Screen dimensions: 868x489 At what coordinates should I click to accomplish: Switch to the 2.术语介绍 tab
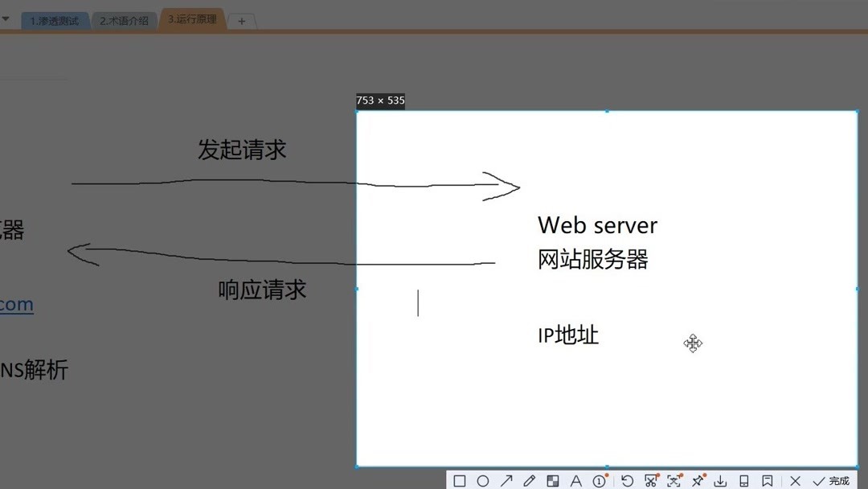(x=124, y=19)
